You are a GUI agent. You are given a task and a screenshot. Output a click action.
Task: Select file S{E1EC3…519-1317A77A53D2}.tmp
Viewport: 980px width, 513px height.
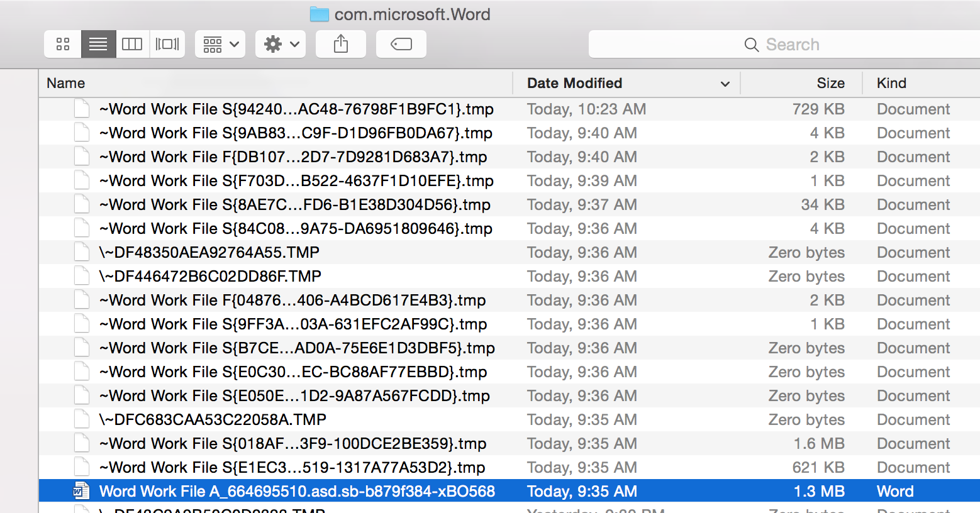[292, 468]
